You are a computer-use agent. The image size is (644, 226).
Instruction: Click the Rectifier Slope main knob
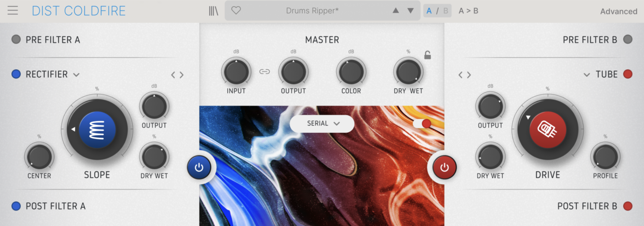tap(97, 130)
